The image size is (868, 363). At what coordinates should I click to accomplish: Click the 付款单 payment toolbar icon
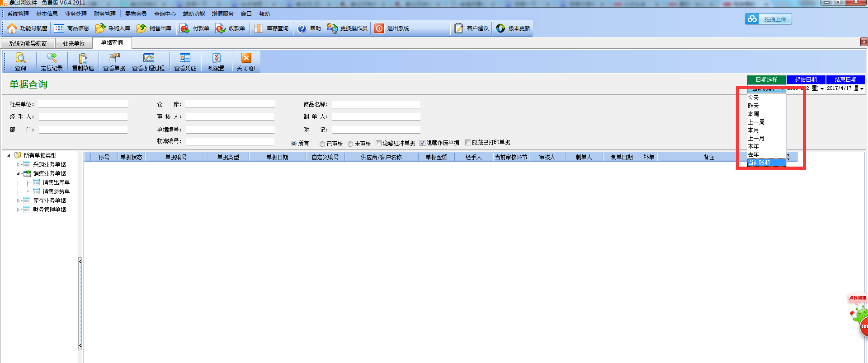point(184,28)
